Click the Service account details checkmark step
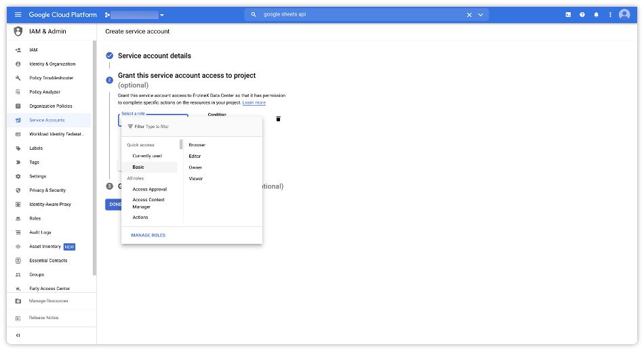Image resolution: width=644 pixels, height=351 pixels. coord(110,56)
